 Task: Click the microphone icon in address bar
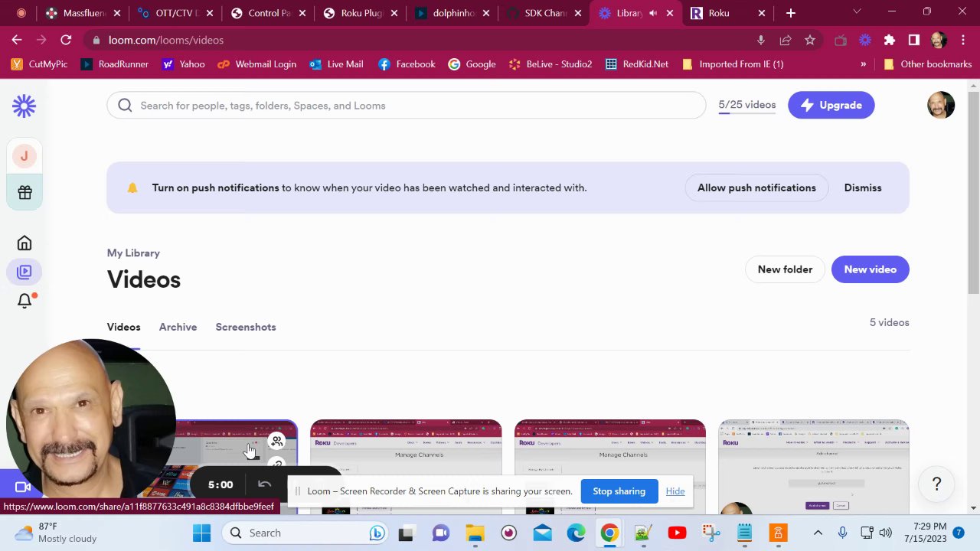[761, 40]
